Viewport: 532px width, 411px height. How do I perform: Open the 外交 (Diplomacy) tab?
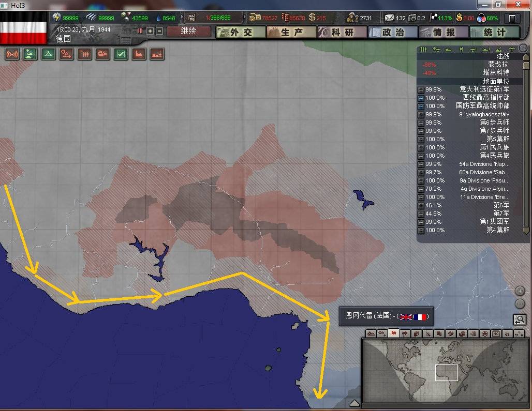coord(241,32)
